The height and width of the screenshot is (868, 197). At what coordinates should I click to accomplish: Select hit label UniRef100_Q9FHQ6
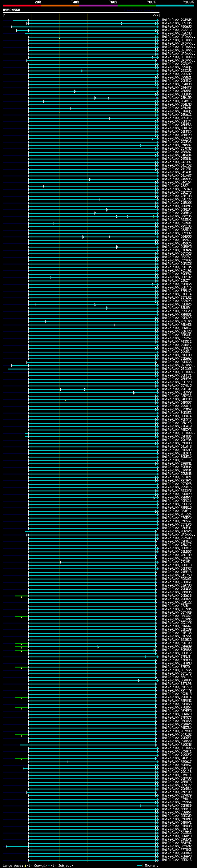pos(177,436)
